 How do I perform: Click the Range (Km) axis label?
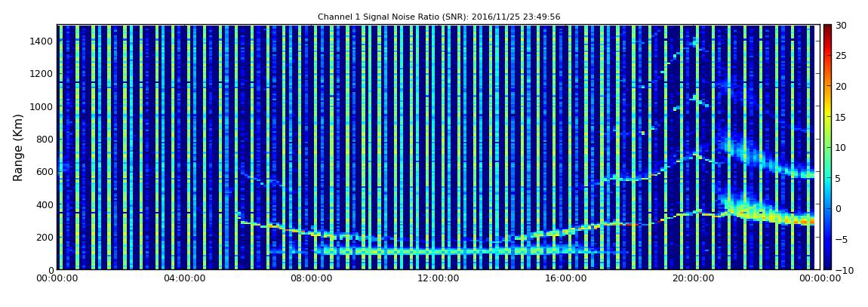18,147
